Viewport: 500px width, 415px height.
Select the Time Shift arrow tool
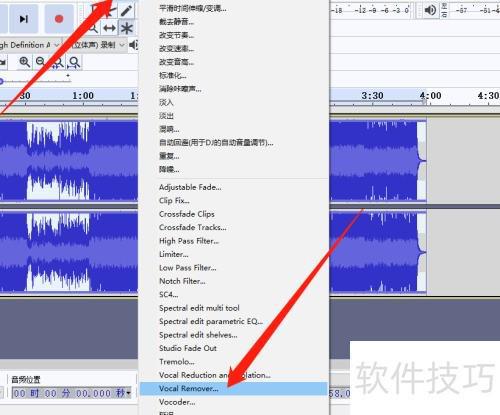tap(110, 28)
